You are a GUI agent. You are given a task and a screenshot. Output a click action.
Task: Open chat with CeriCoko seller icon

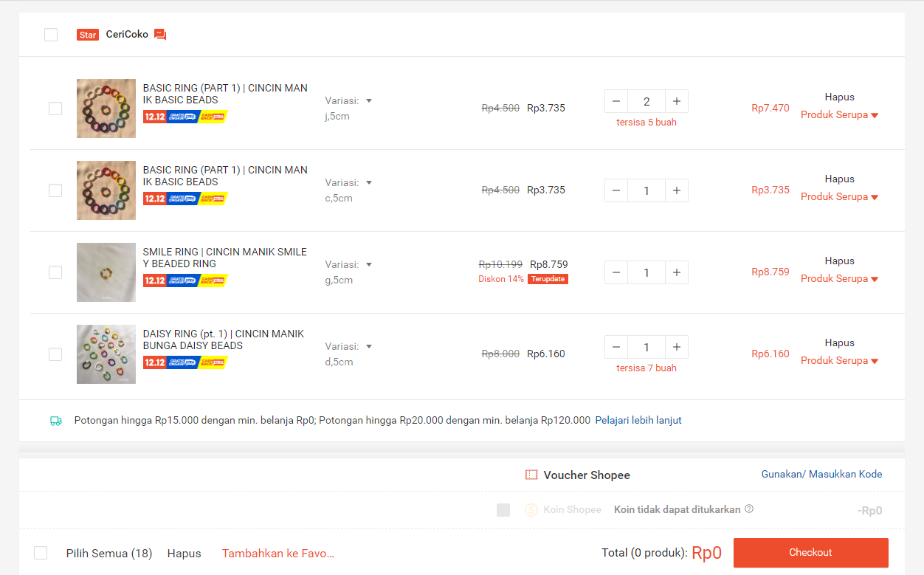pyautogui.click(x=160, y=35)
